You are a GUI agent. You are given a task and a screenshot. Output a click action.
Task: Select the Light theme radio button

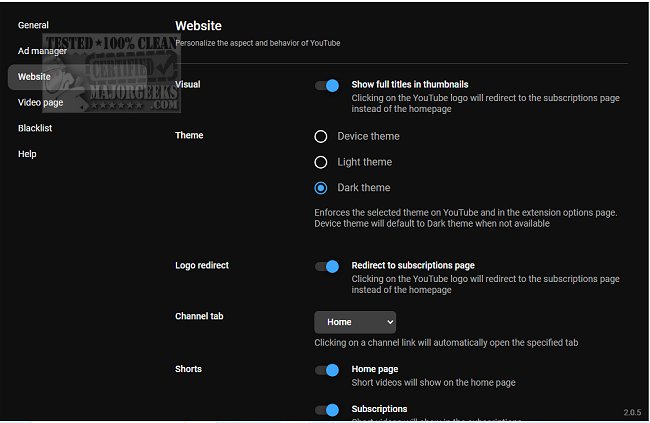320,162
